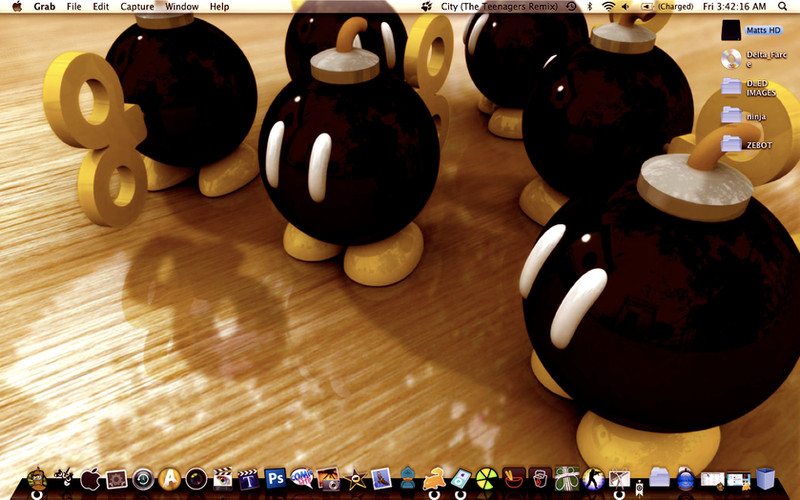Image resolution: width=800 pixels, height=500 pixels.
Task: Open the iPod icon in the Dock
Action: pos(460,479)
